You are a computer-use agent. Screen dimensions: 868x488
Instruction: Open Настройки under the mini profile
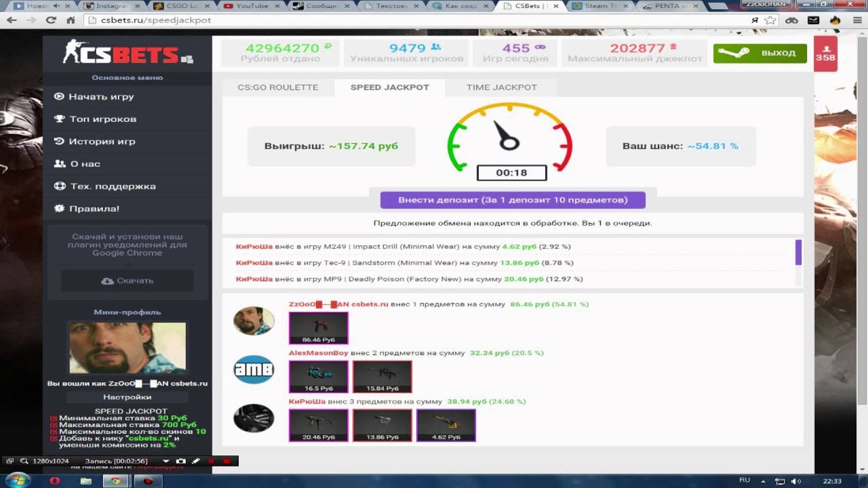click(127, 397)
